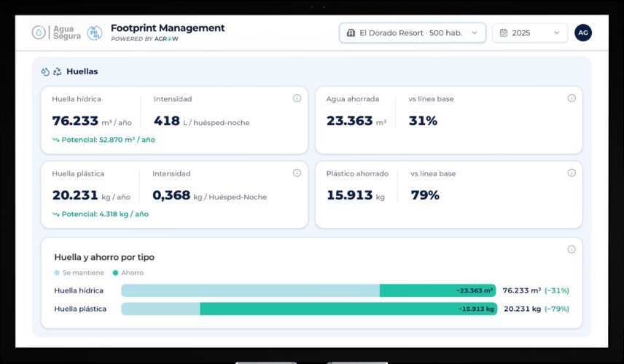Click Intensidad label on Huella plástica card
Image resolution: width=624 pixels, height=364 pixels.
pos(171,174)
